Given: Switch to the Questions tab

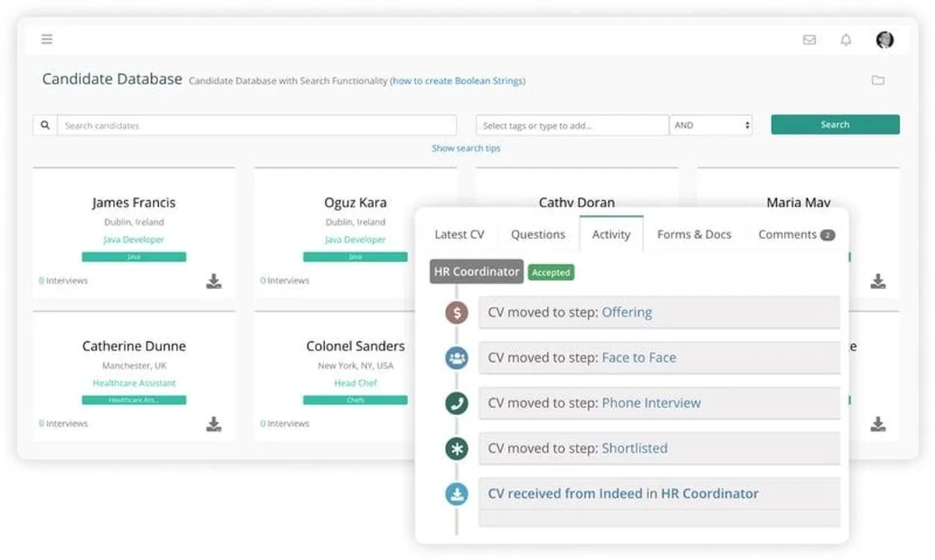Looking at the screenshot, I should 538,234.
